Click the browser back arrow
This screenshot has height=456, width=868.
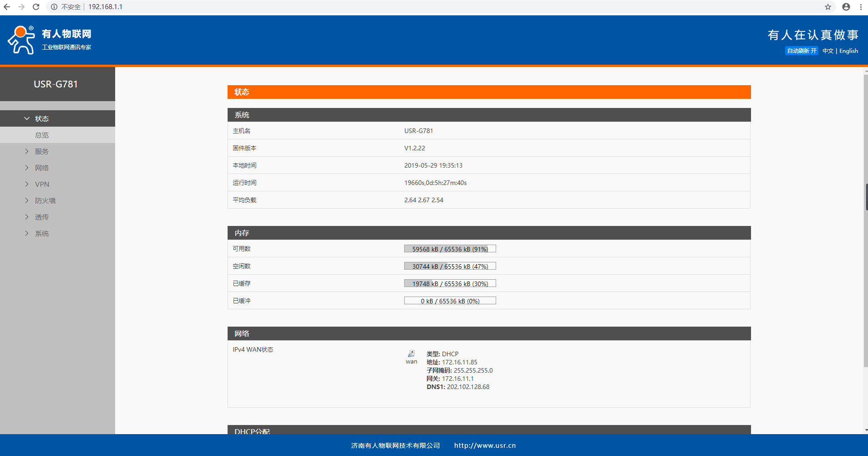7,7
